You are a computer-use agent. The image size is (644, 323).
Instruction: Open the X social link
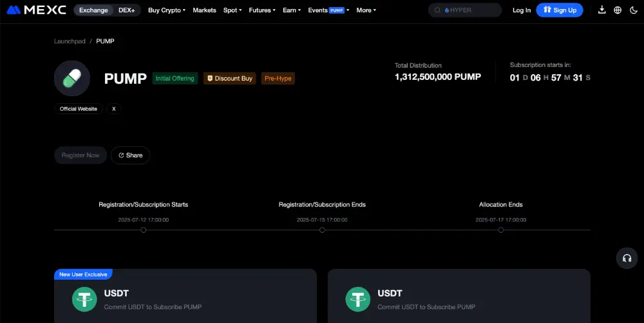point(114,109)
